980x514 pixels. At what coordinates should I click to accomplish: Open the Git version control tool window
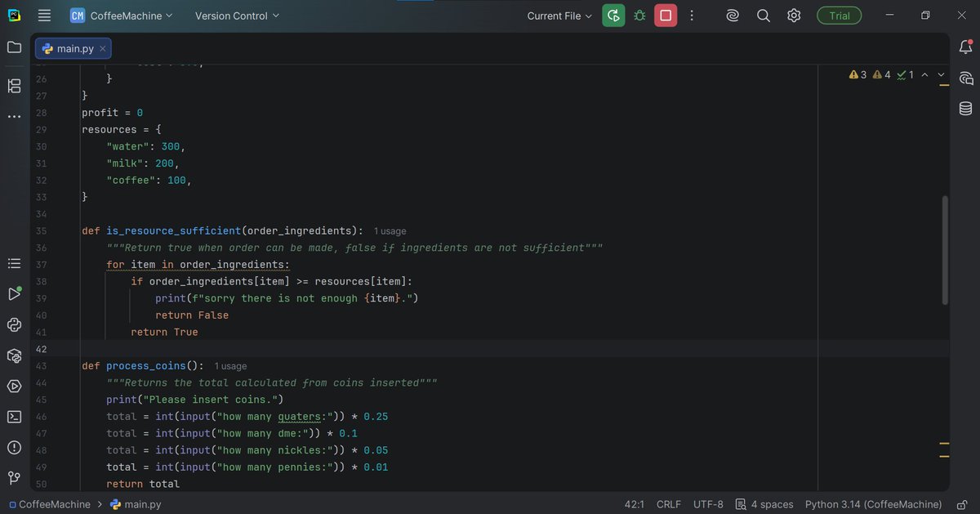(x=14, y=477)
